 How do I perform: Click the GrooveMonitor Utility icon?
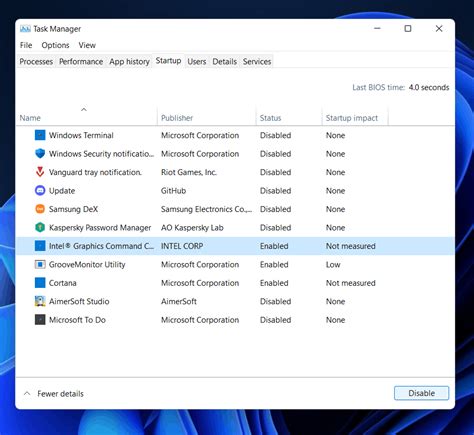pyautogui.click(x=40, y=264)
